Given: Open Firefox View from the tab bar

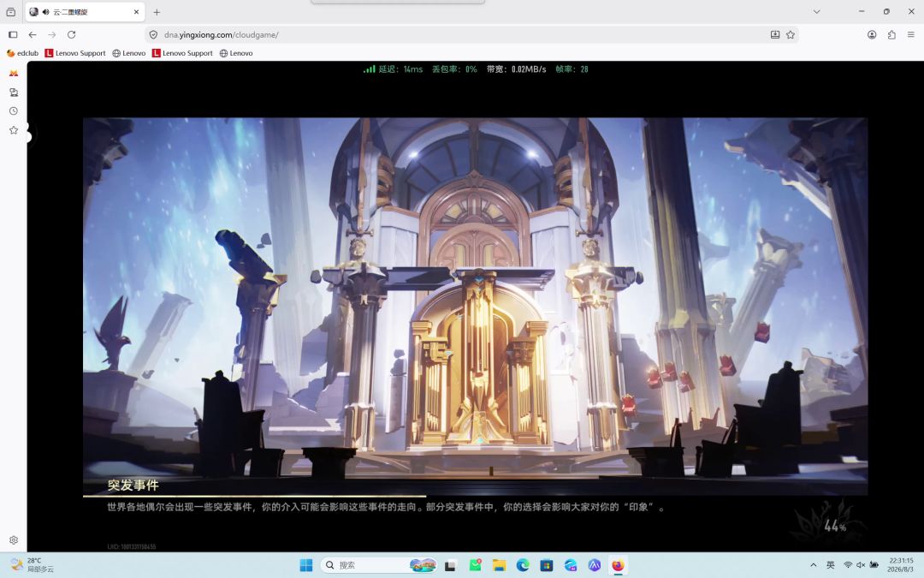Looking at the screenshot, I should click(x=10, y=12).
